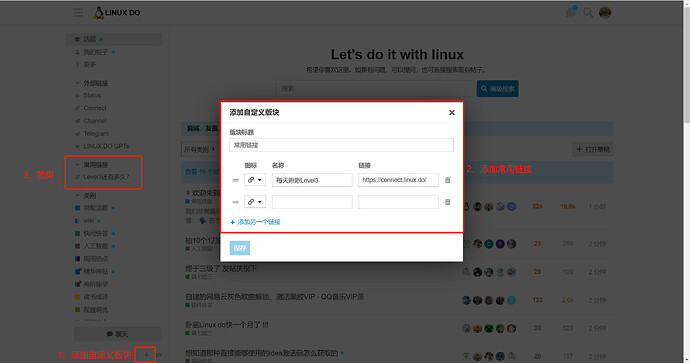Open the chat icon in header
Screen dimensions: 690x363
click(571, 12)
